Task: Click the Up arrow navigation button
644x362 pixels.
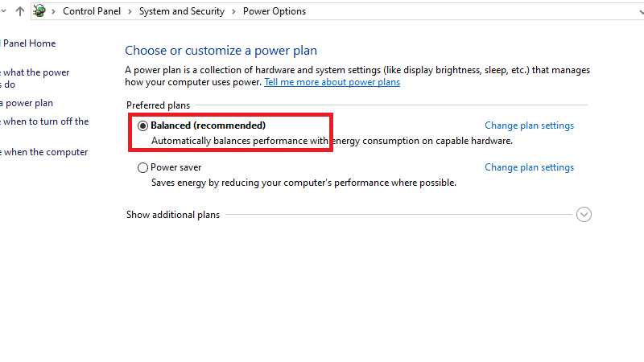Action: 20,11
